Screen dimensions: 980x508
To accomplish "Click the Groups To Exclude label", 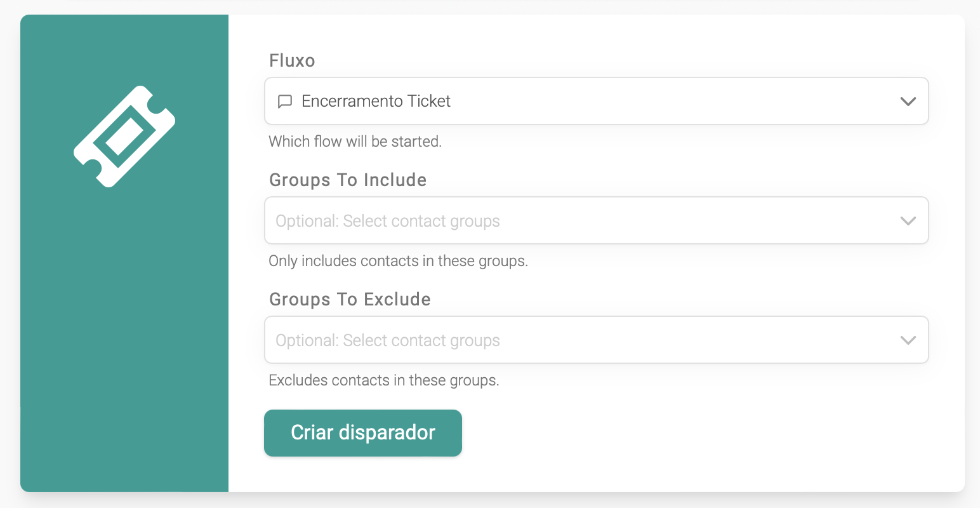I will click(x=350, y=300).
